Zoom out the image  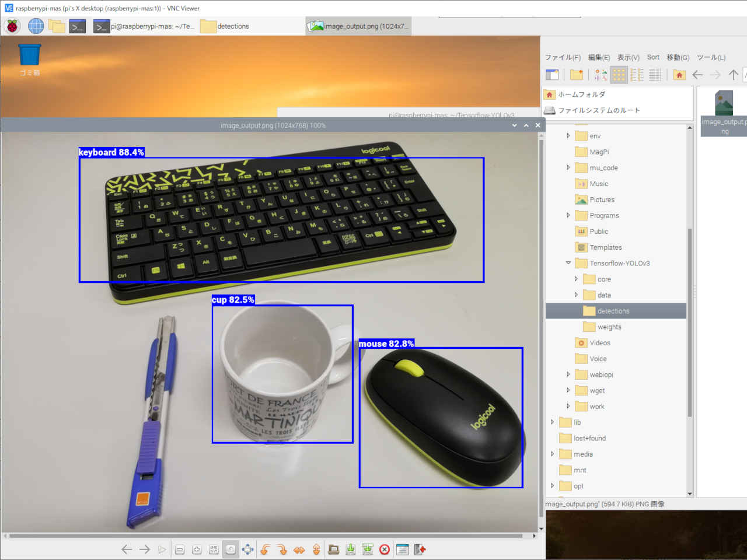pos(180,549)
